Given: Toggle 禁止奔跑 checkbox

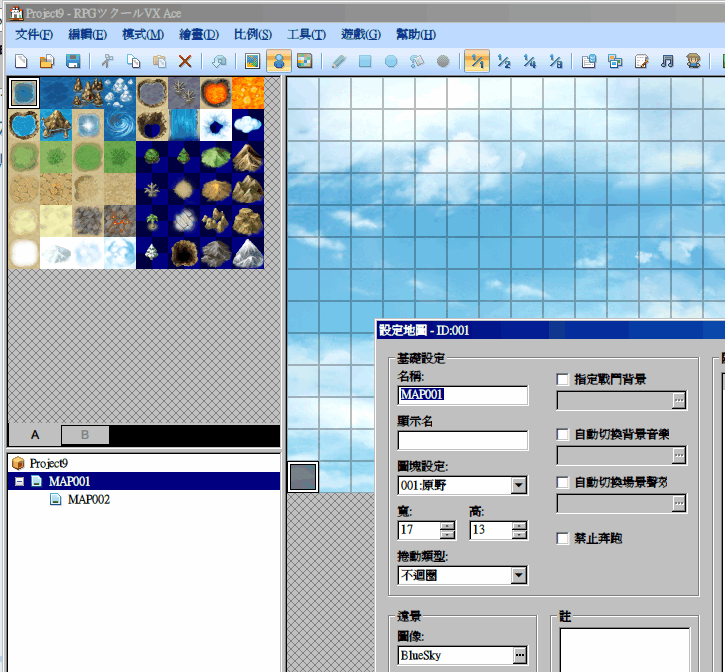Looking at the screenshot, I should pyautogui.click(x=562, y=538).
